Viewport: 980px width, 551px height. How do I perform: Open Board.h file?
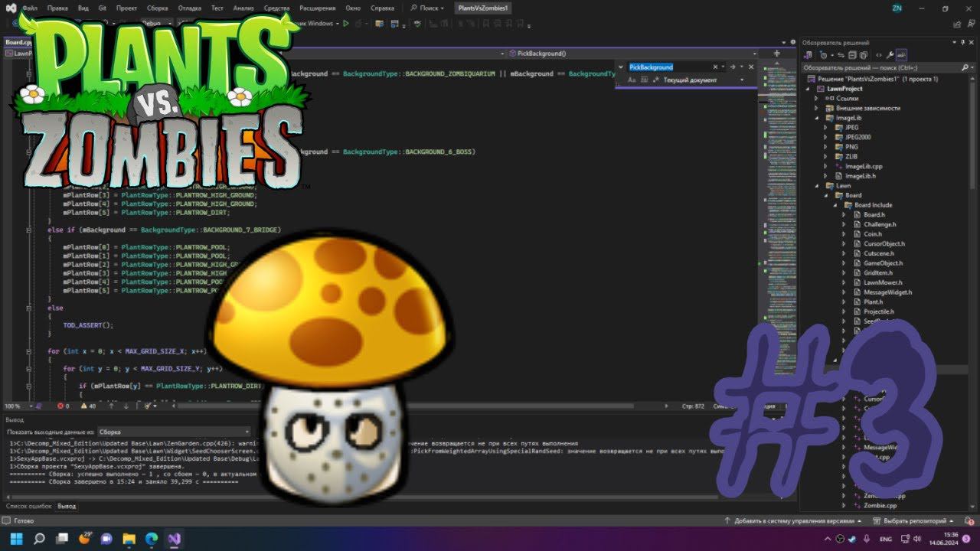pyautogui.click(x=868, y=215)
